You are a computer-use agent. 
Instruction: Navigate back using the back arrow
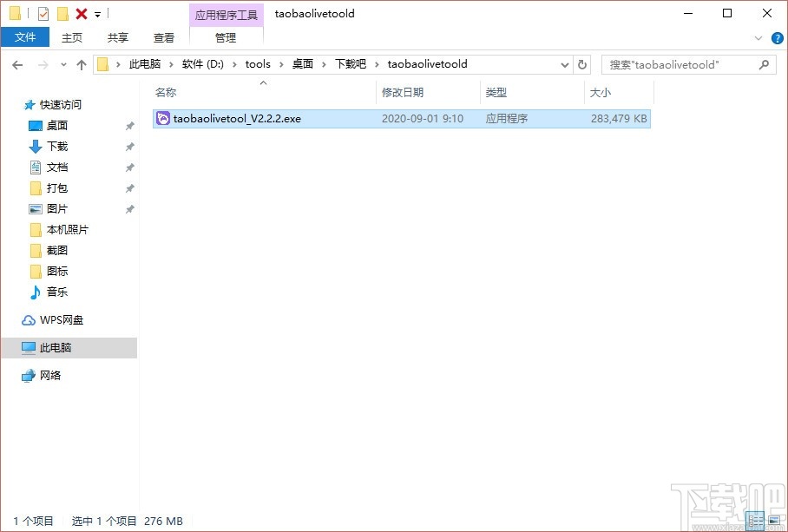click(17, 63)
